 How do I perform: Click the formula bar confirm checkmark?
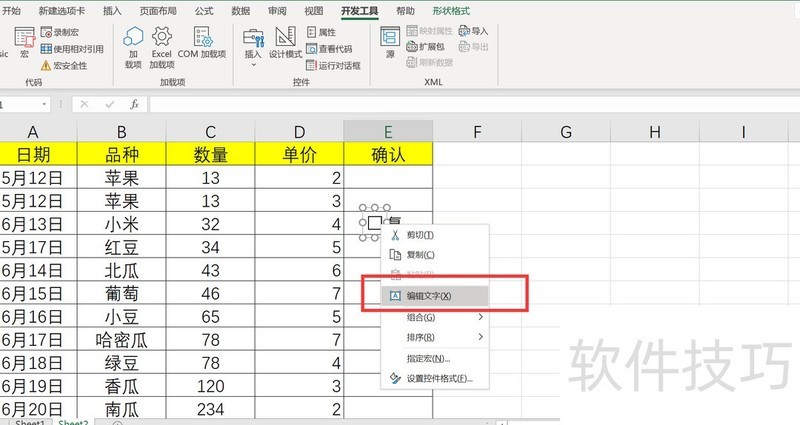point(110,104)
